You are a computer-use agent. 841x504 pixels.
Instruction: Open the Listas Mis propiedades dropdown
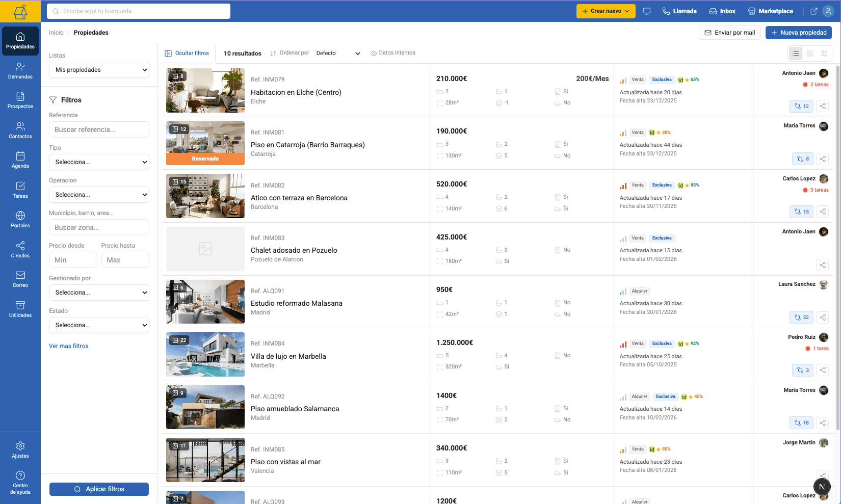coord(99,70)
